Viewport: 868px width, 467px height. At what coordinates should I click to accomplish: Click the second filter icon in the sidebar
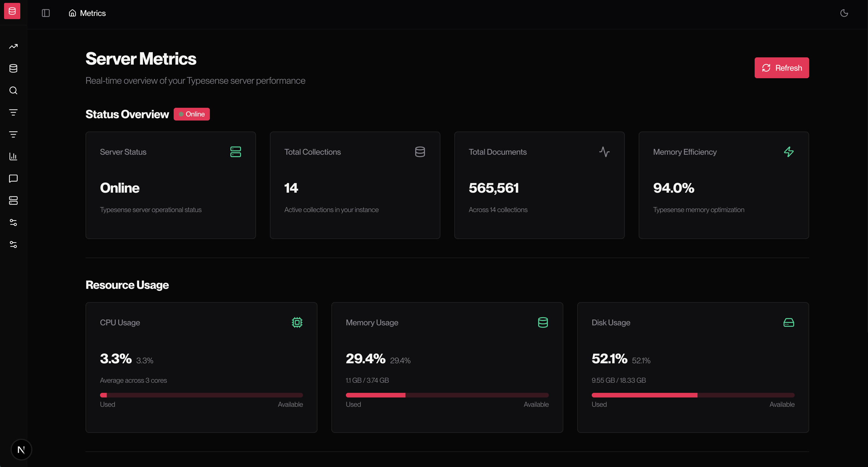coord(13,134)
